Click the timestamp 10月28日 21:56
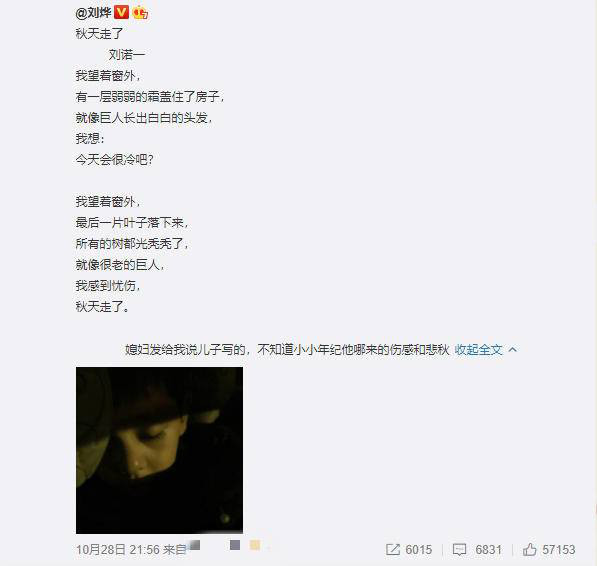The width and height of the screenshot is (597, 566). 118,550
